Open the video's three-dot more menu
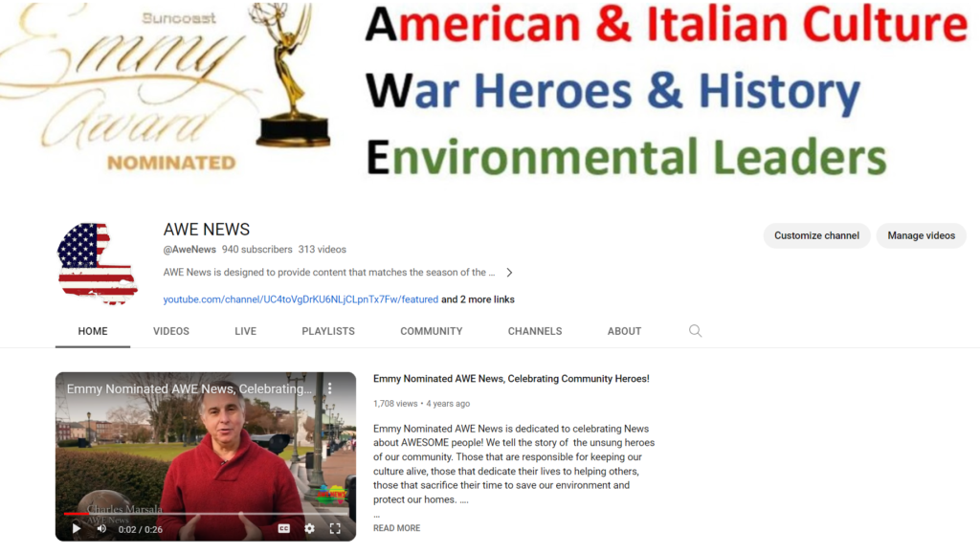 click(330, 388)
